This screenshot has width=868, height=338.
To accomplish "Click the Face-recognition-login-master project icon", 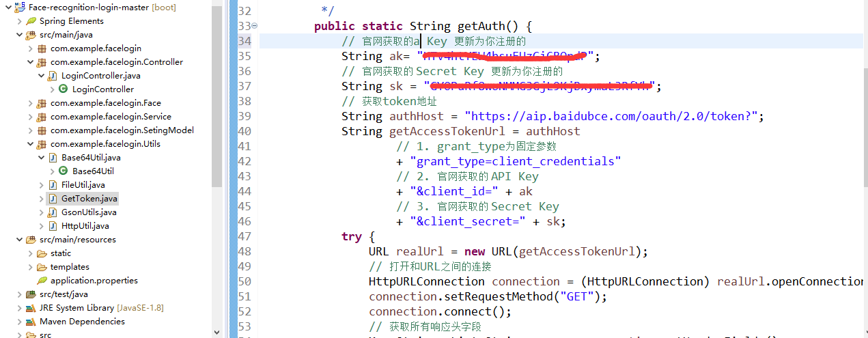I will (20, 8).
